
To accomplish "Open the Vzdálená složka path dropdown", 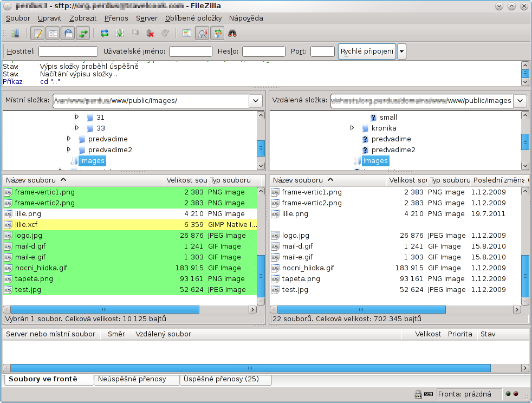I will click(520, 101).
